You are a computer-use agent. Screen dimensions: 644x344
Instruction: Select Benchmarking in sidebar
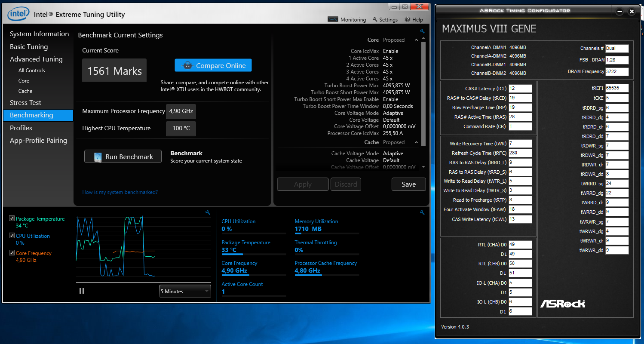click(38, 115)
